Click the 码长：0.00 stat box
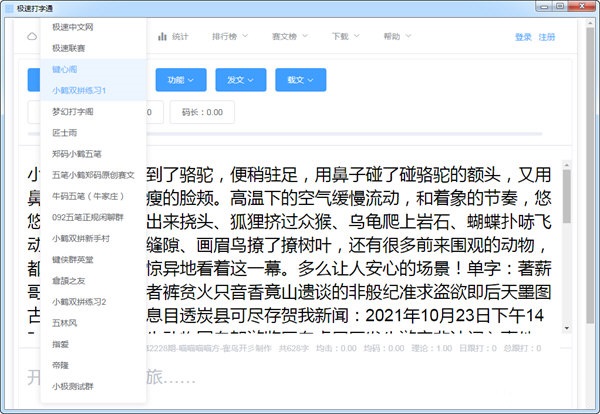The image size is (600, 414). point(202,112)
